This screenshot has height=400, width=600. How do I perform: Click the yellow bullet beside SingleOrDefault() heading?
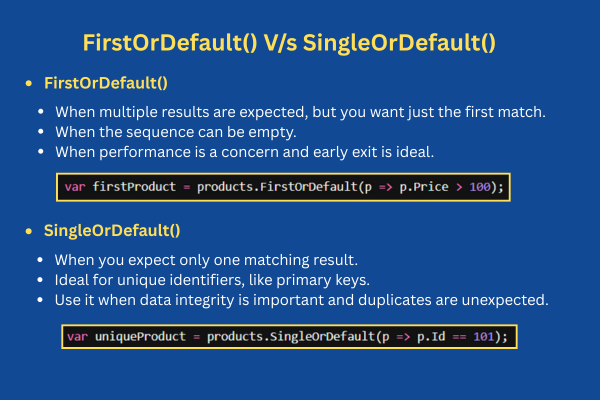[x=29, y=231]
